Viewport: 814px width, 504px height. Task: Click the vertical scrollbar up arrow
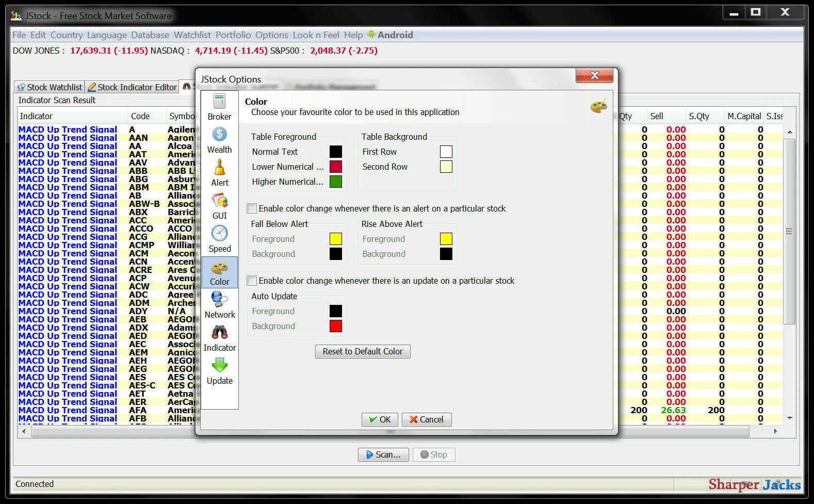(790, 133)
